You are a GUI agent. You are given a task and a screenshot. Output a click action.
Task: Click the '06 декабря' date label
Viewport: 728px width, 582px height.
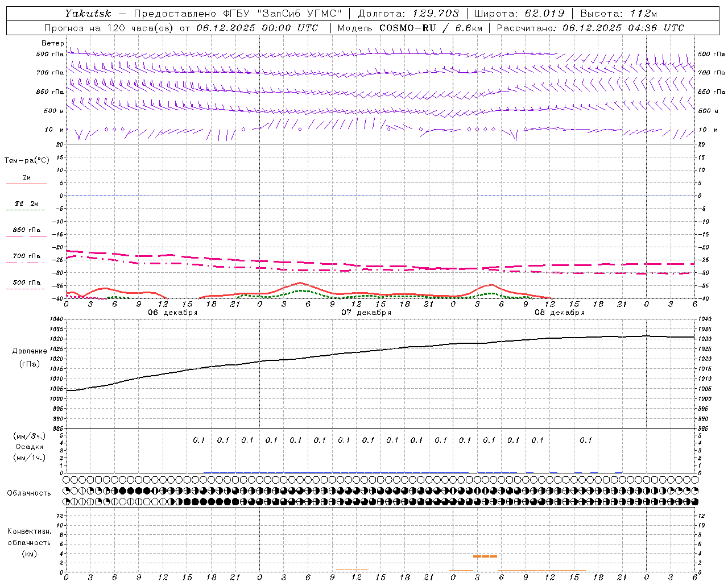tap(173, 313)
